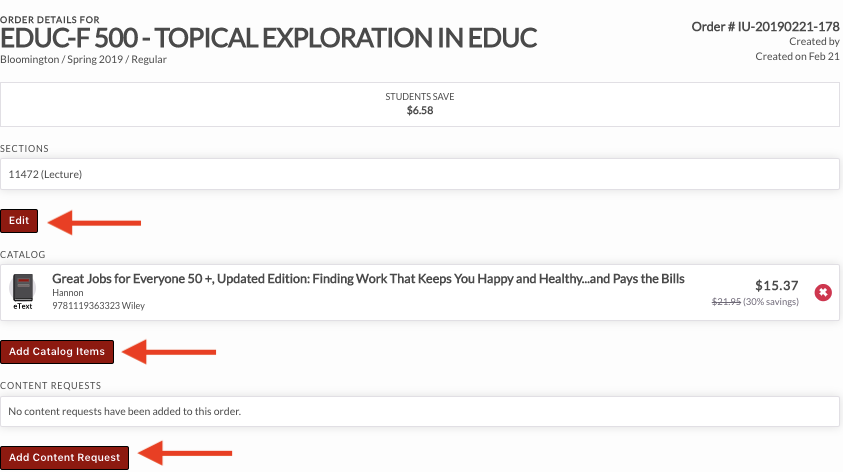Image resolution: width=843 pixels, height=472 pixels.
Task: Click the author name Hannon
Action: click(x=66, y=293)
